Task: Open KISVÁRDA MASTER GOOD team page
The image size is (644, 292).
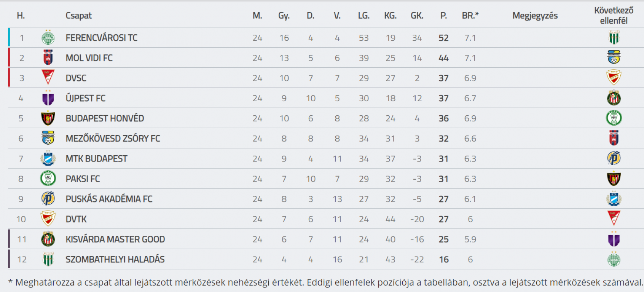Action: pos(115,239)
